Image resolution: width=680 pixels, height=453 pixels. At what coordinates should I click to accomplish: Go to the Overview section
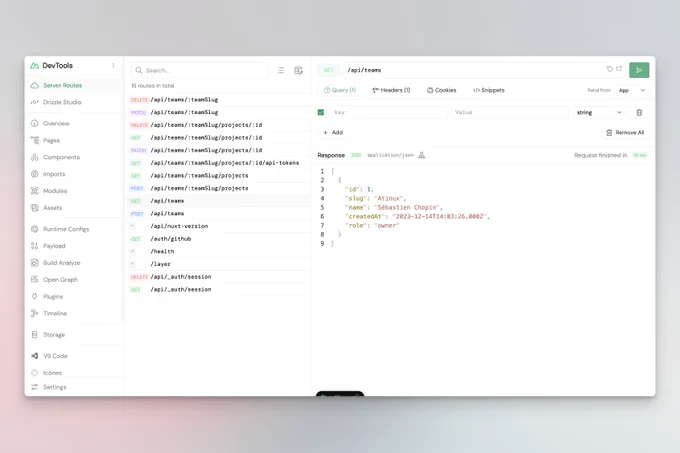point(74,124)
